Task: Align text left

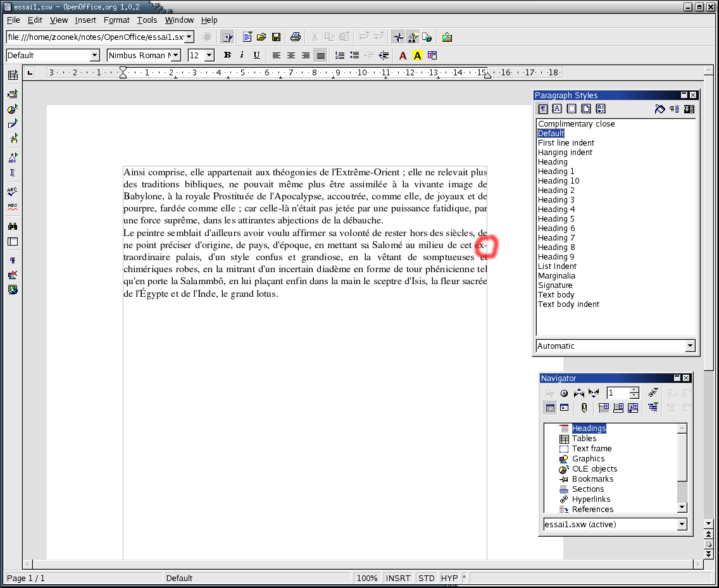Action: point(276,56)
